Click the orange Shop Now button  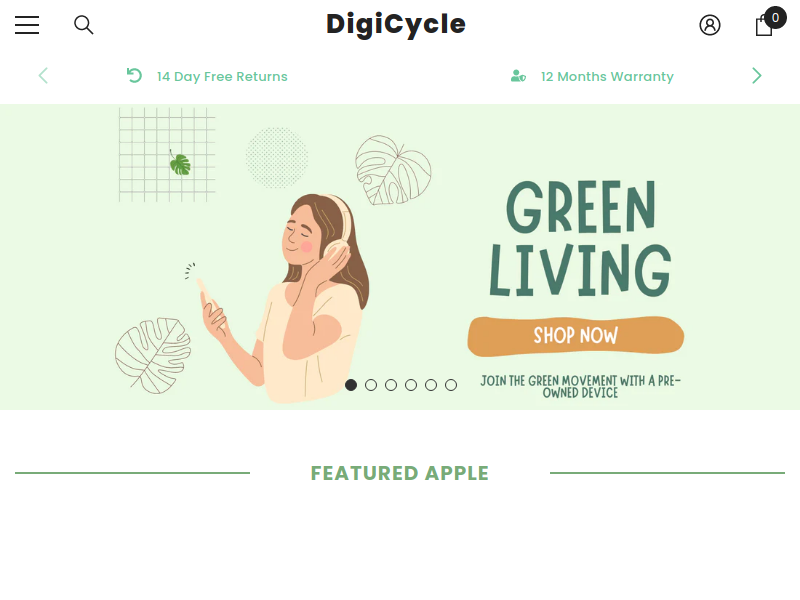click(x=576, y=336)
